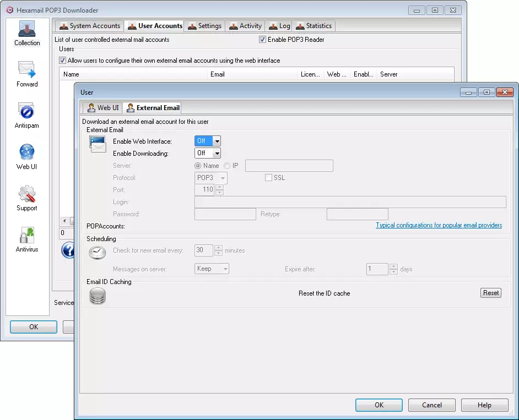Select the Antispam sidebar icon
This screenshot has height=420, width=519.
point(27,112)
